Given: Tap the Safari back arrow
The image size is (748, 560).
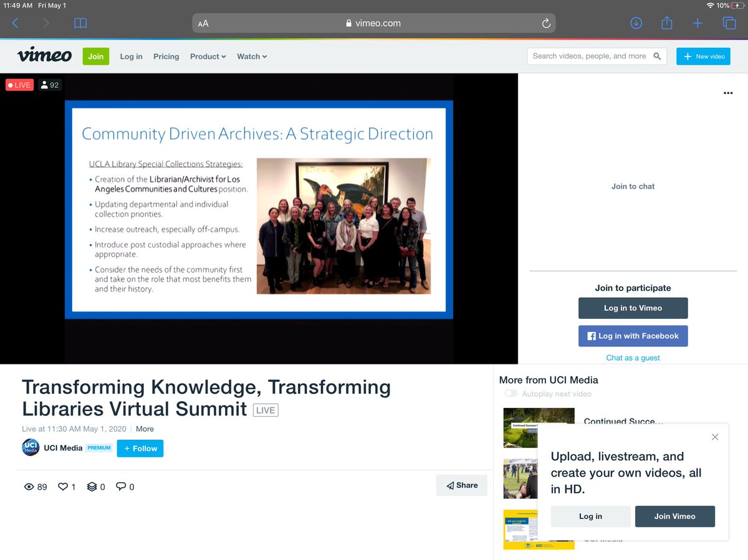Looking at the screenshot, I should coord(16,24).
